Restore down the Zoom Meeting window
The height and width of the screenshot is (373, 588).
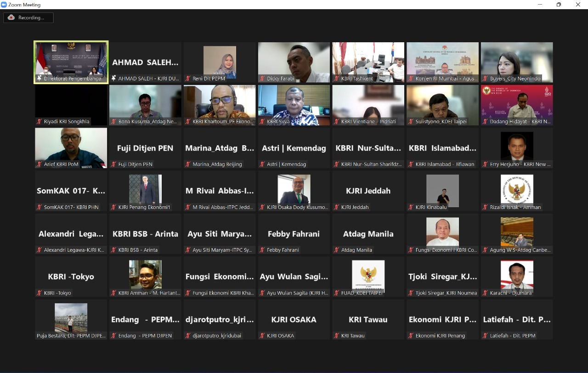click(x=559, y=5)
